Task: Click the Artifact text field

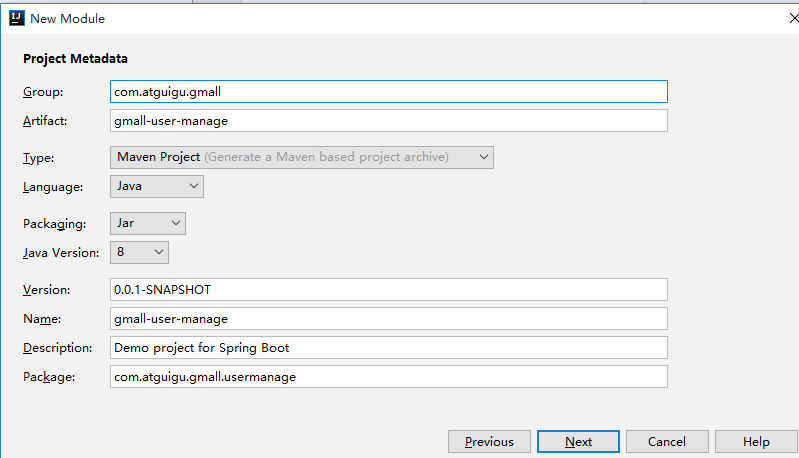Action: click(x=389, y=121)
